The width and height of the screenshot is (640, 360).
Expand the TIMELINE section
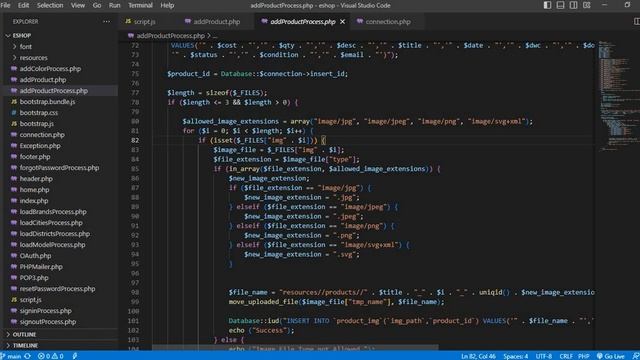[25, 345]
